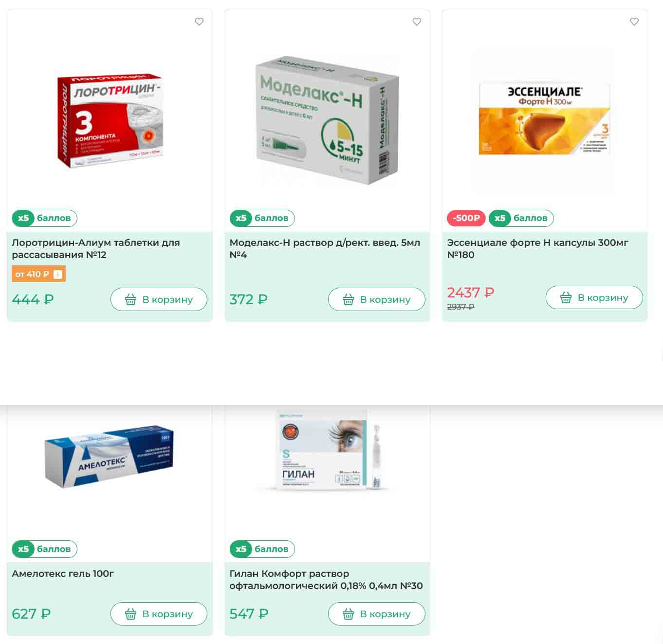Click x5 баллов badge on Амелотекс
Viewport: 663px width, 644px height.
(x=44, y=549)
